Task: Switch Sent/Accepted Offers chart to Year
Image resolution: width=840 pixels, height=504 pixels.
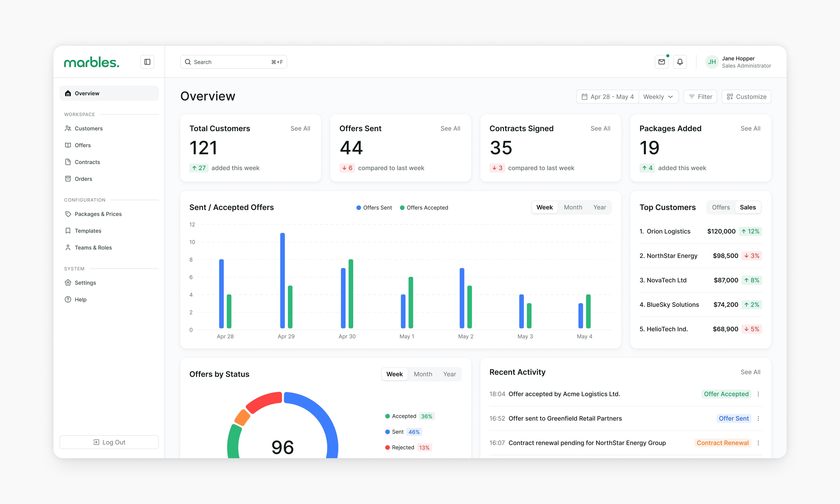Action: coord(600,207)
